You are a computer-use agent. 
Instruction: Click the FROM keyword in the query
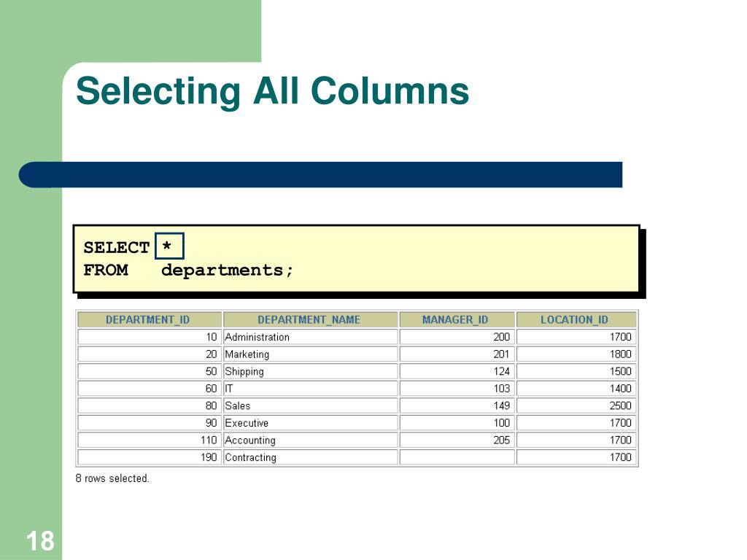[106, 270]
